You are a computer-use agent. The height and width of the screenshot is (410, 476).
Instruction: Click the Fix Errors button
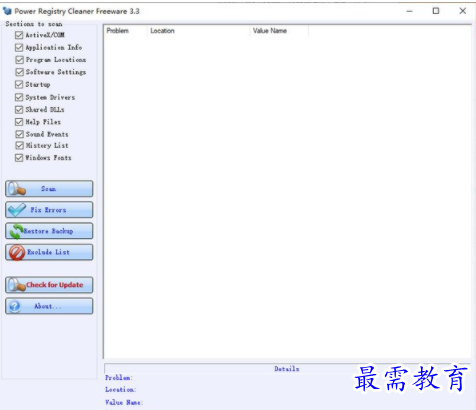point(49,210)
